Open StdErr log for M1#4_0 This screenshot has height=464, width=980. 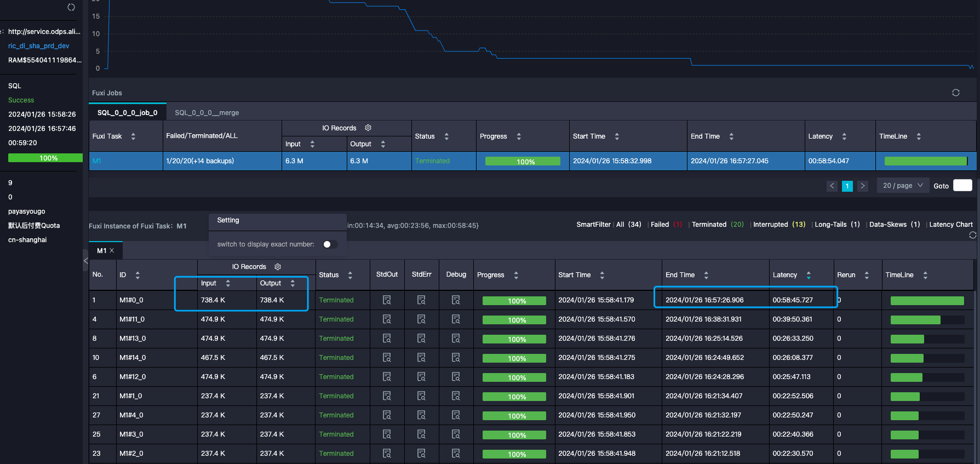421,415
